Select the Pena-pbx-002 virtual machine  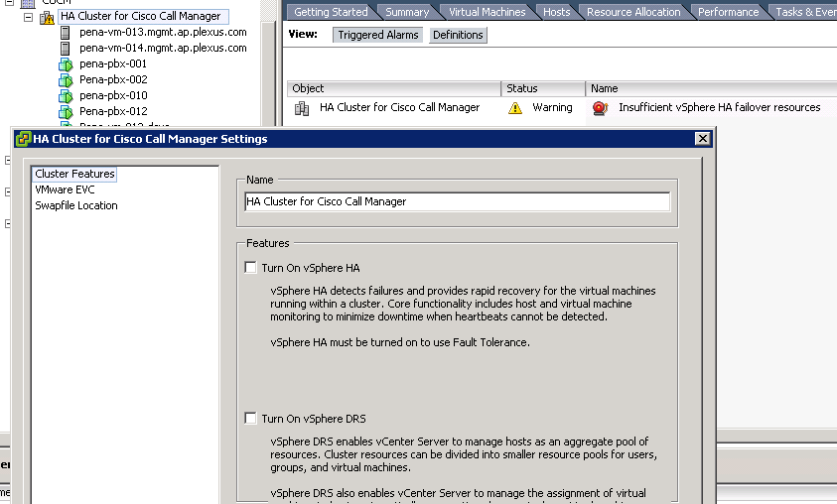[113, 80]
